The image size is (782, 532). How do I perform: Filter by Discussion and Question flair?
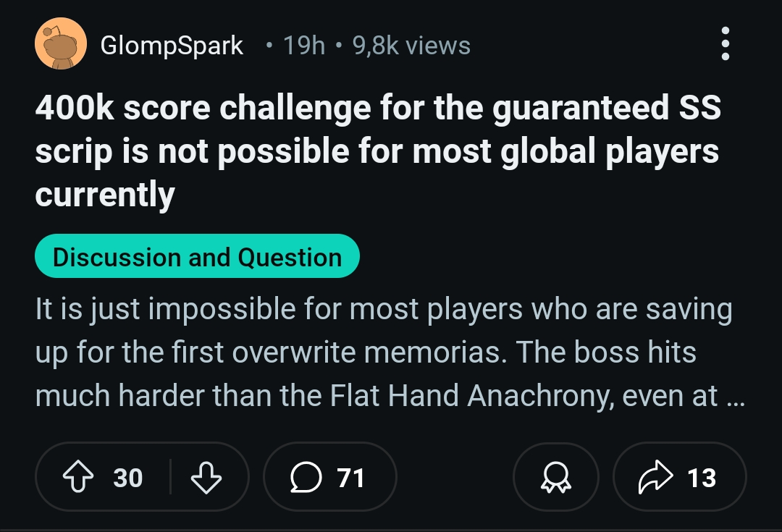[x=197, y=256]
